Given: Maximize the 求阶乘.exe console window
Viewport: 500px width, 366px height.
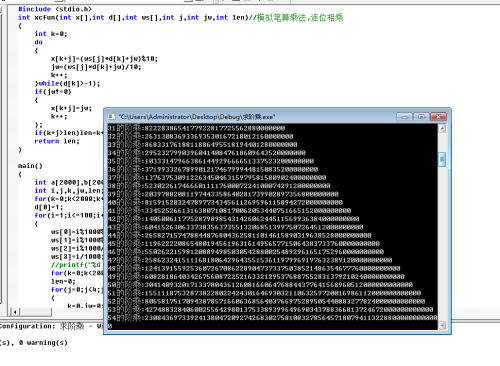Looking at the screenshot, I should 421,117.
